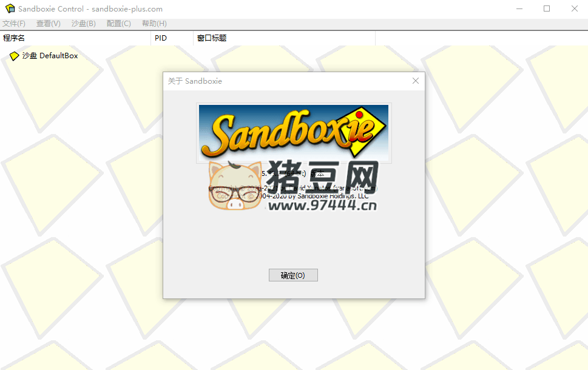588x370 pixels.
Task: Open the 文件(F) menu
Action: point(14,24)
